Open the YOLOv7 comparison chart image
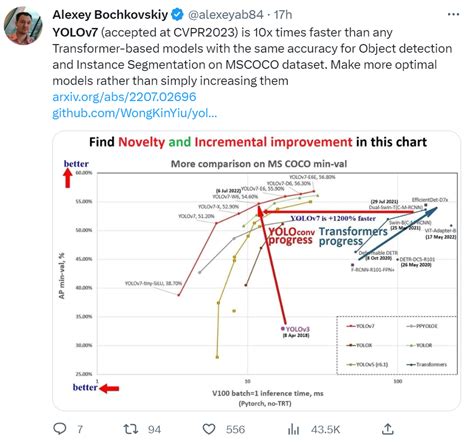The width and height of the screenshot is (474, 444). click(257, 271)
